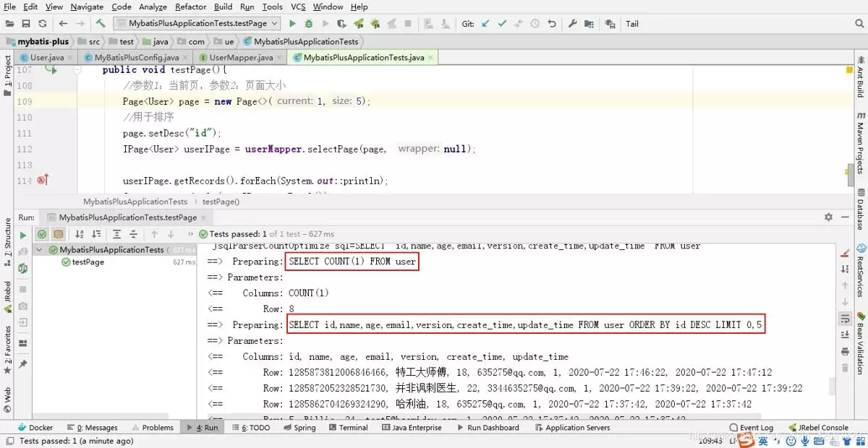Expand all test results
The image size is (868, 448).
[x=116, y=234]
